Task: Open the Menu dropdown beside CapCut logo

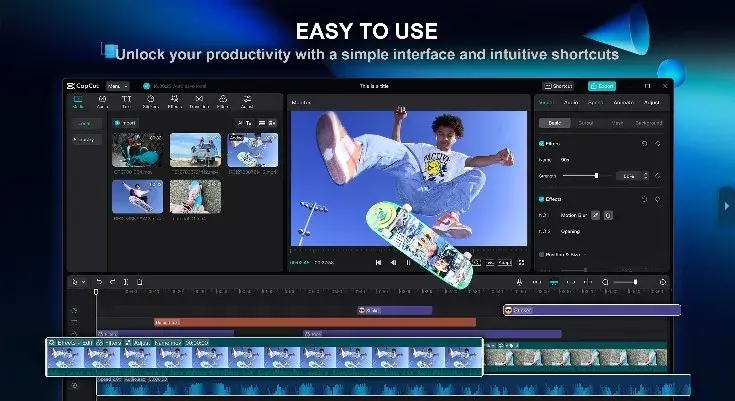Action: (x=118, y=86)
